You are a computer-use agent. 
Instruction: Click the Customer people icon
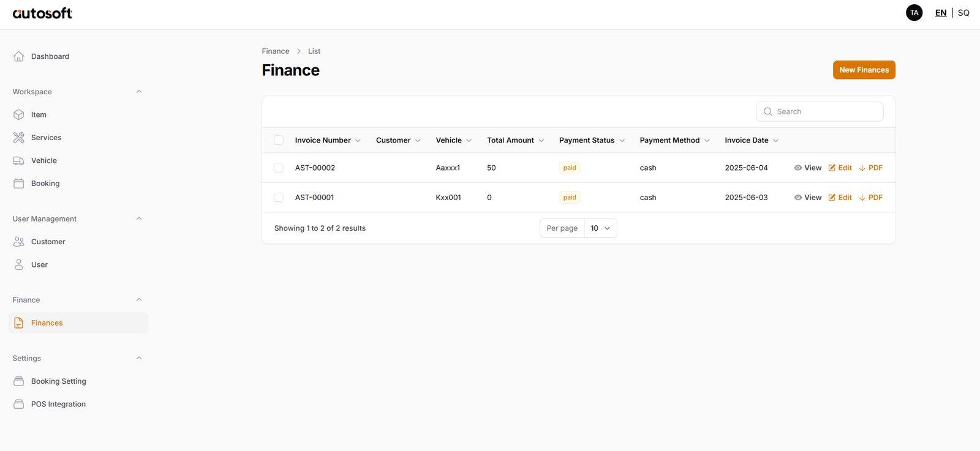[x=19, y=242]
